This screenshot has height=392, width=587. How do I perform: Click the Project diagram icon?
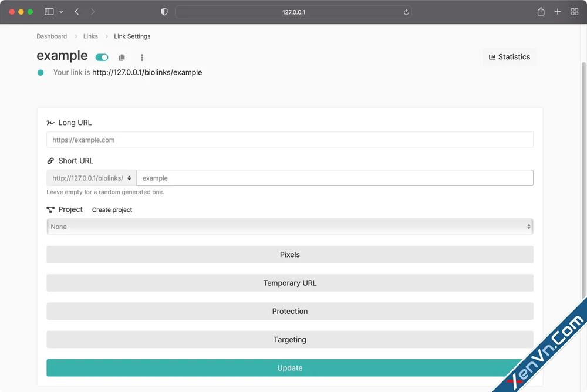pos(50,209)
